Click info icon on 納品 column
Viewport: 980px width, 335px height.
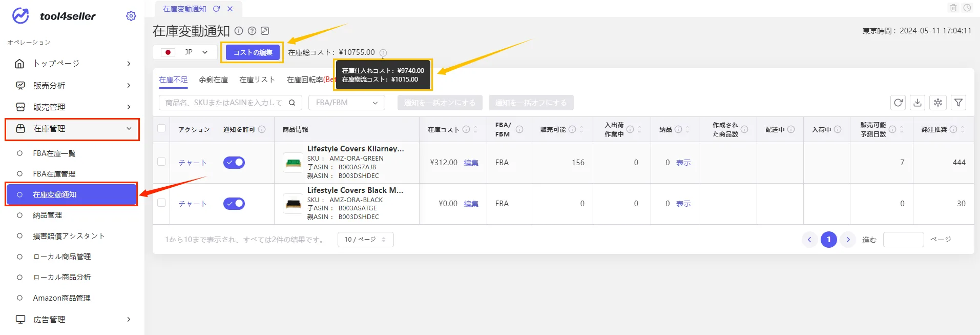pos(678,129)
